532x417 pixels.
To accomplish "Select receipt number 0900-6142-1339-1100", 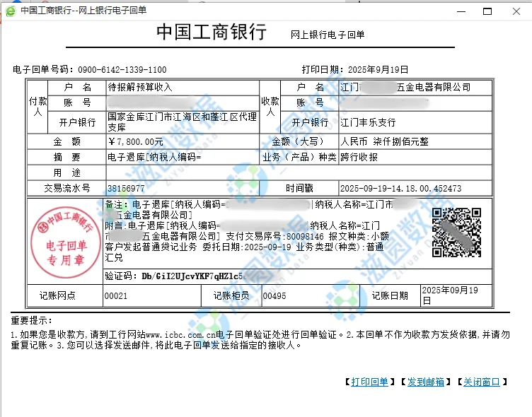I will point(122,70).
